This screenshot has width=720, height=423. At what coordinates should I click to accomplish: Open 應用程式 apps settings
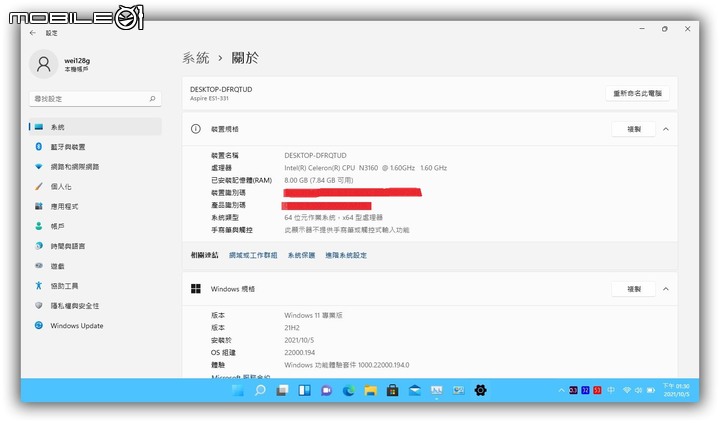(95, 206)
